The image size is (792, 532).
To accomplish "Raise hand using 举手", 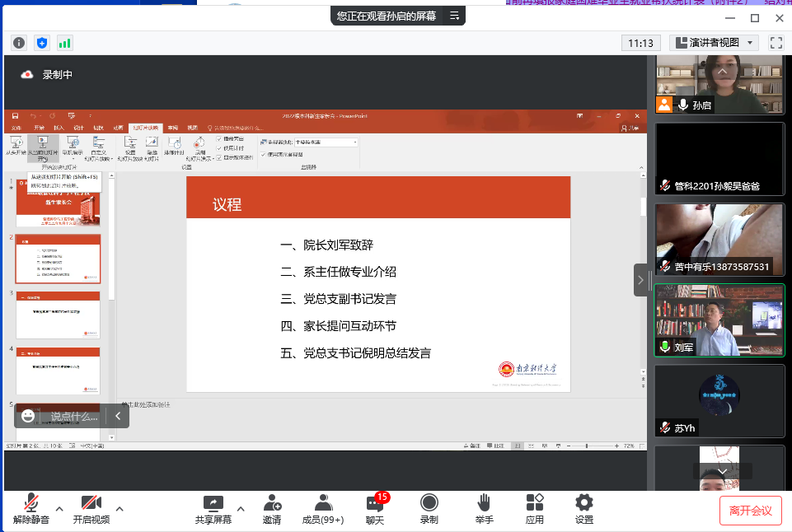I will click(x=485, y=508).
